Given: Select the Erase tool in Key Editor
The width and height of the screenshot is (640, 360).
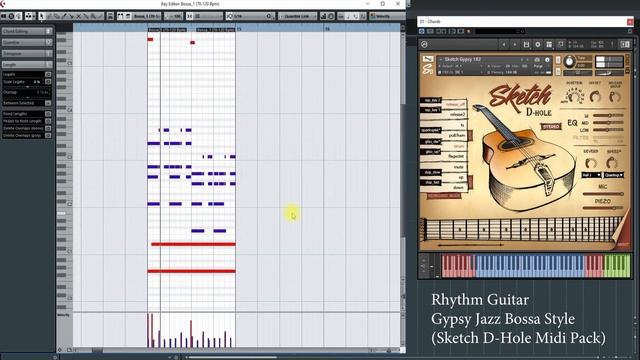Looking at the screenshot, I should tap(56, 16).
